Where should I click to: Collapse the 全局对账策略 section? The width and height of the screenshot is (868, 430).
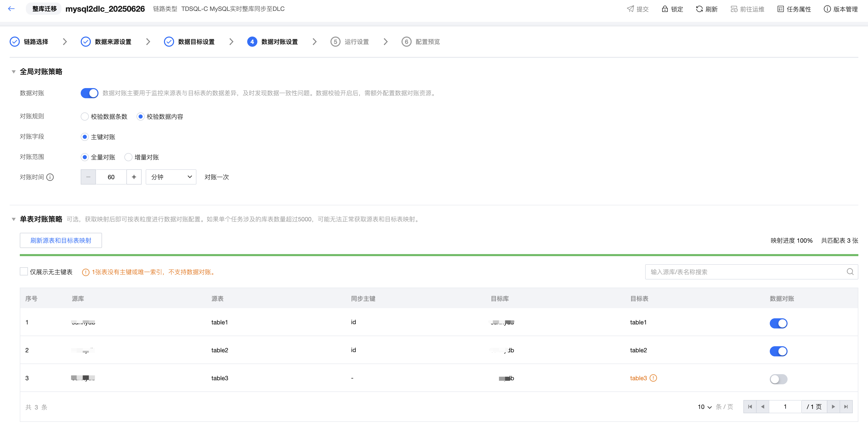14,72
